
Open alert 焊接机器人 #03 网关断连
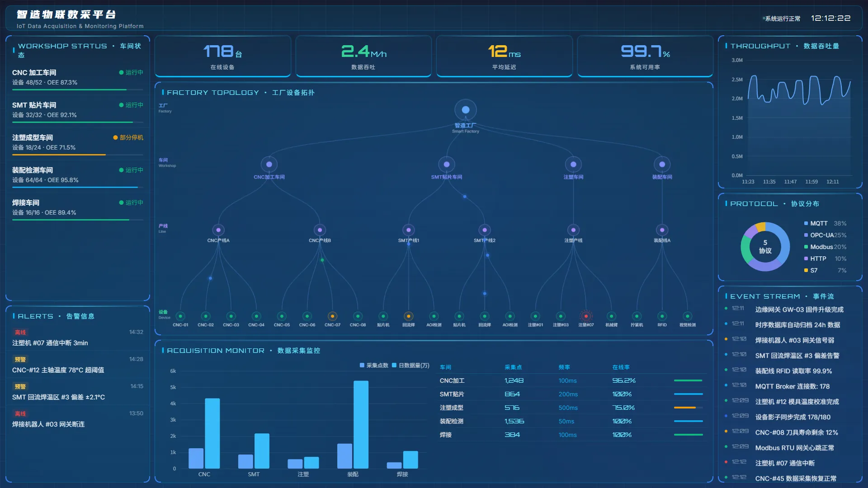coord(78,419)
